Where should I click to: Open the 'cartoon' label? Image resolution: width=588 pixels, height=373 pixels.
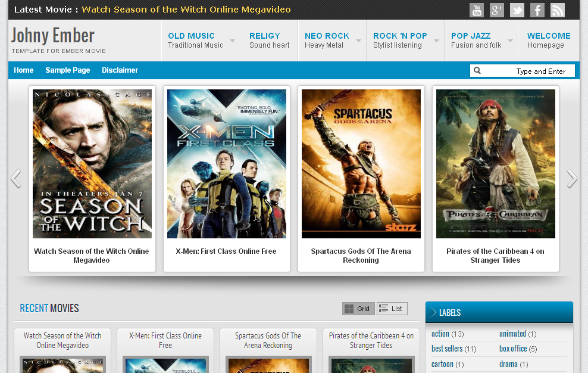point(443,364)
